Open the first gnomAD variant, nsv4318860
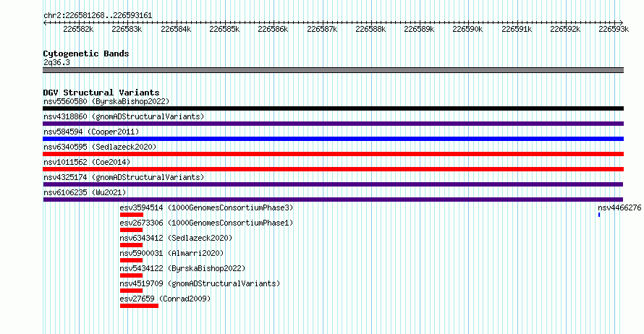The height and width of the screenshot is (334, 644). coord(124,116)
